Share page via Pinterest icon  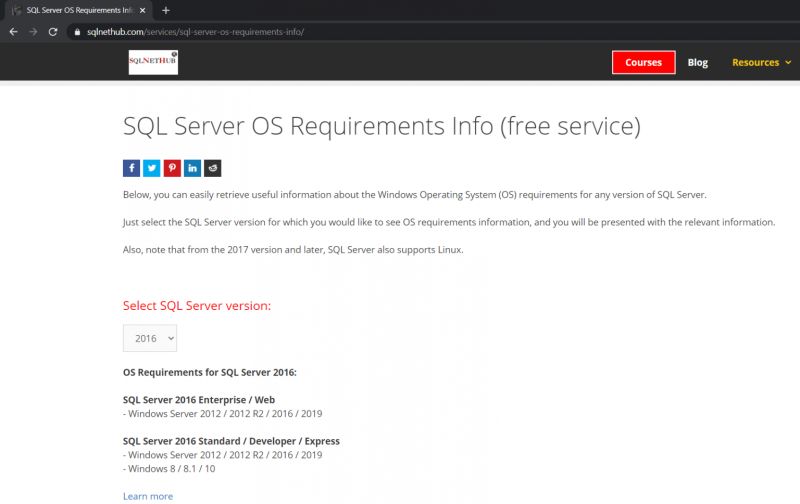coord(172,168)
